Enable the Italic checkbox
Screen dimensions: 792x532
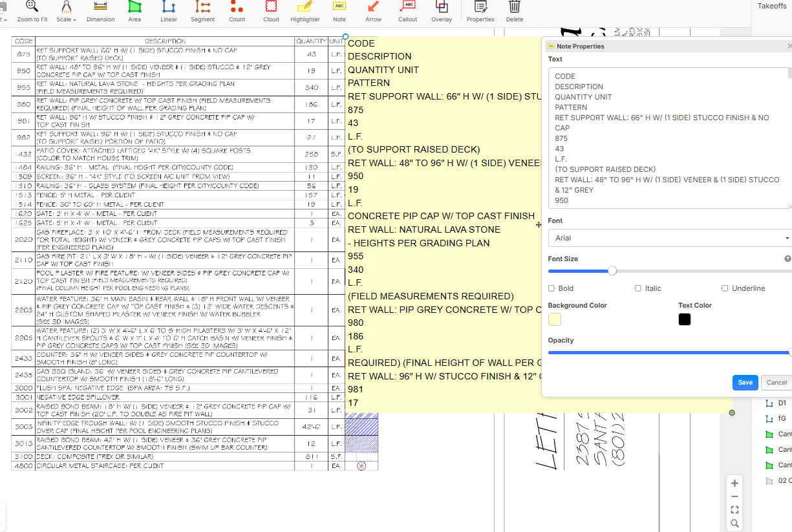638,288
